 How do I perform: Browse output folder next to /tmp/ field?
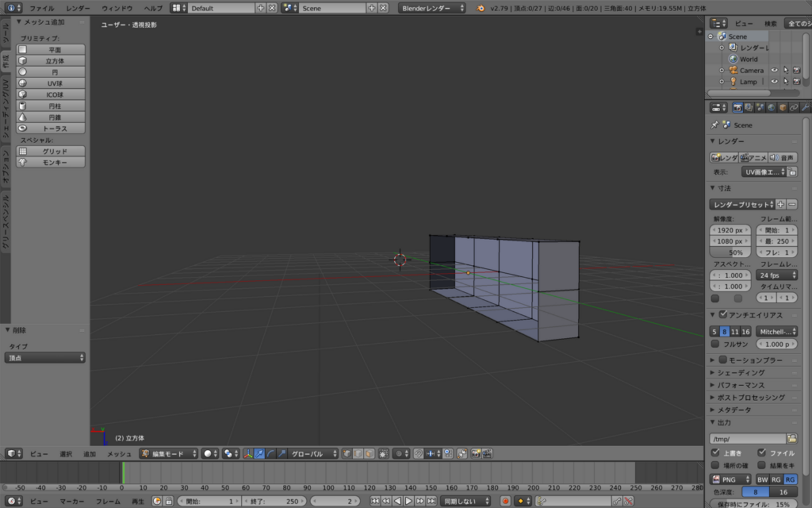coord(792,439)
